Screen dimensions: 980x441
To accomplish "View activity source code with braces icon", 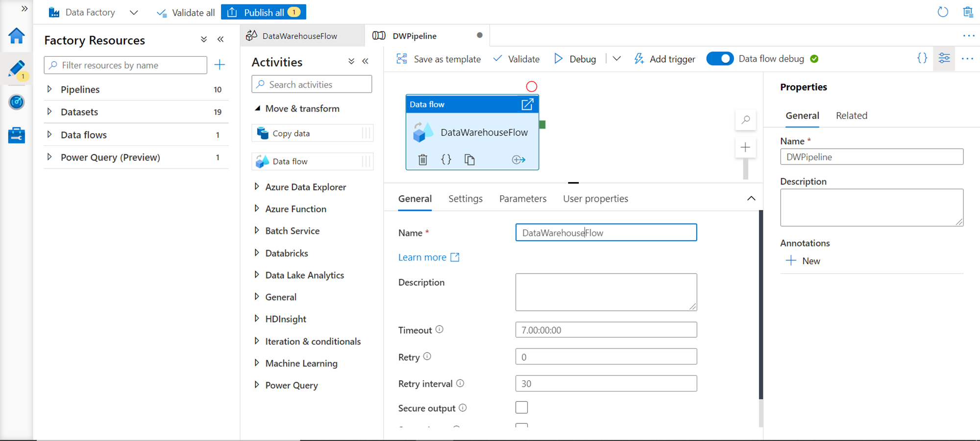I will pyautogui.click(x=446, y=160).
